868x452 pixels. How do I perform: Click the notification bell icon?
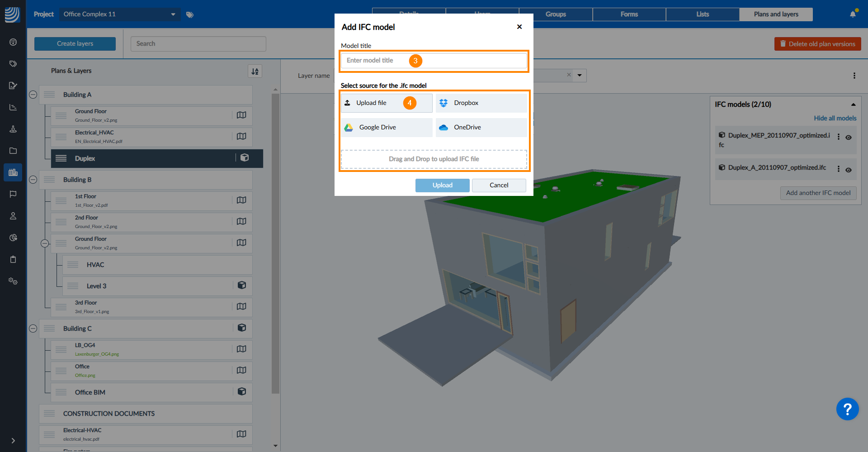point(853,14)
